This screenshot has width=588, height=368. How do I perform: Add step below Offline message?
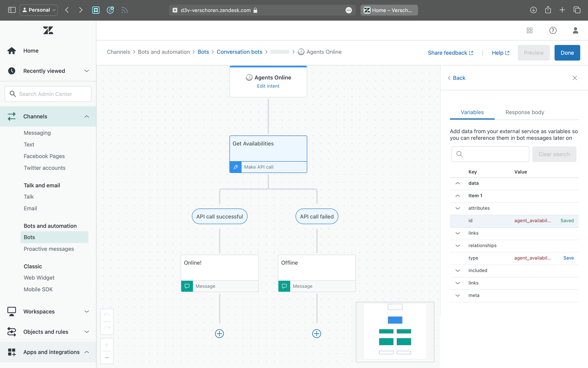click(317, 334)
